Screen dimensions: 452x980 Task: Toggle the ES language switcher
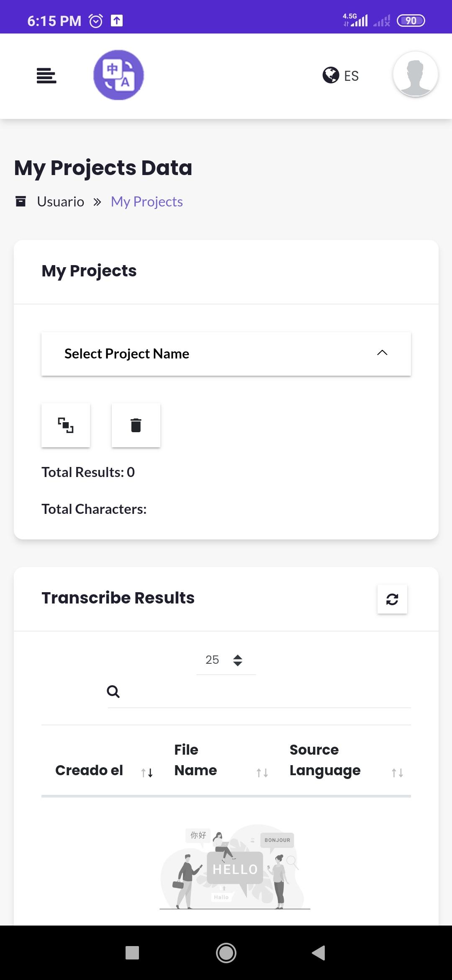tap(351, 76)
